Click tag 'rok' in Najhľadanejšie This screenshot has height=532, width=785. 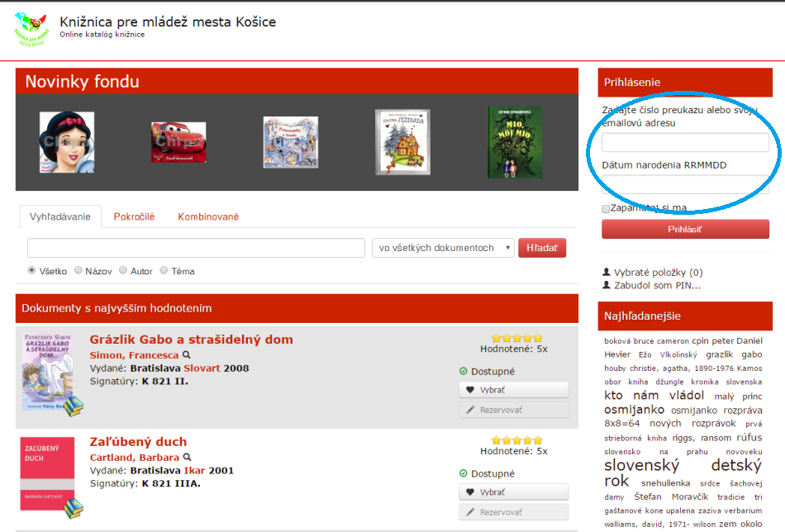(x=616, y=481)
